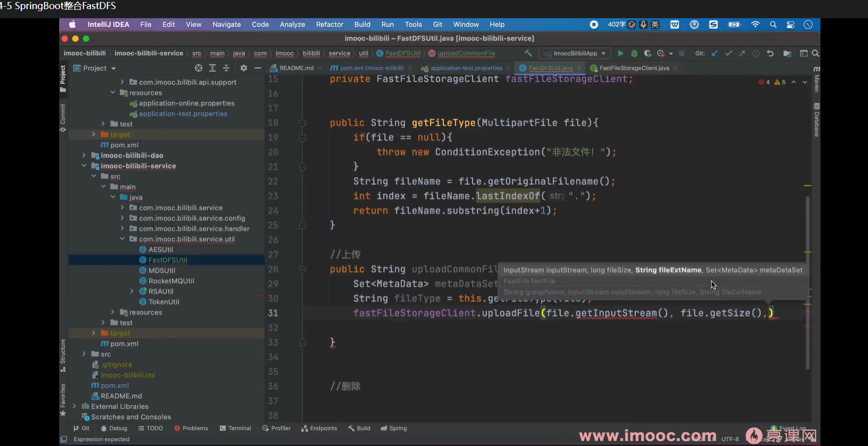This screenshot has width=868, height=446.
Task: Select RocketMQUtil in the project tree
Action: click(x=171, y=281)
